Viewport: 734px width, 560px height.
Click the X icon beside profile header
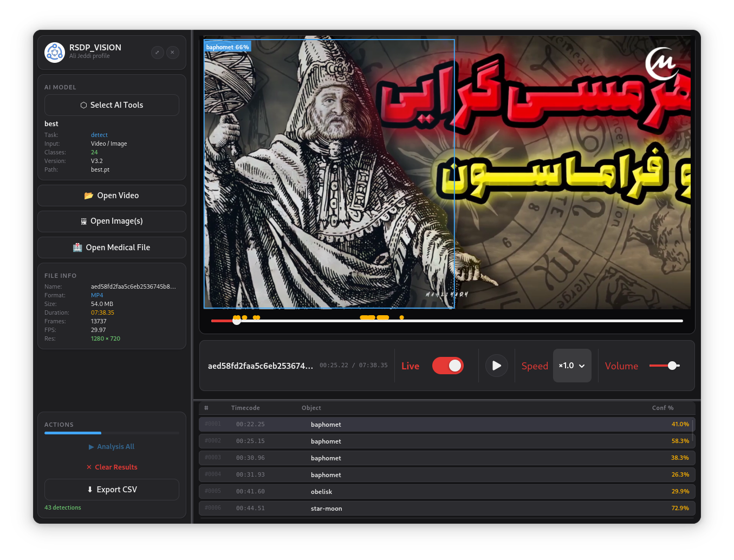pos(172,53)
